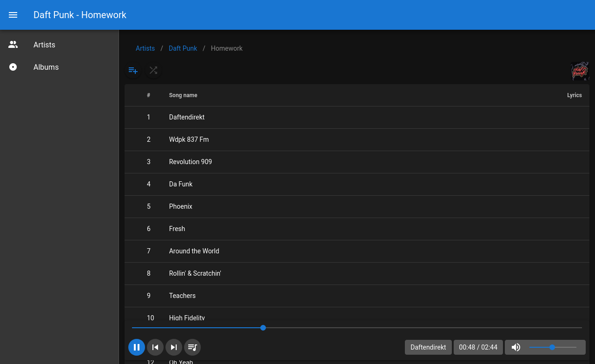Open the Artists sidebar item

tap(59, 45)
